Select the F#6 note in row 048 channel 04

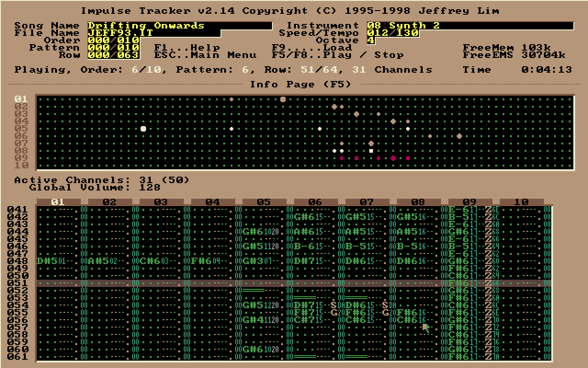(x=202, y=261)
